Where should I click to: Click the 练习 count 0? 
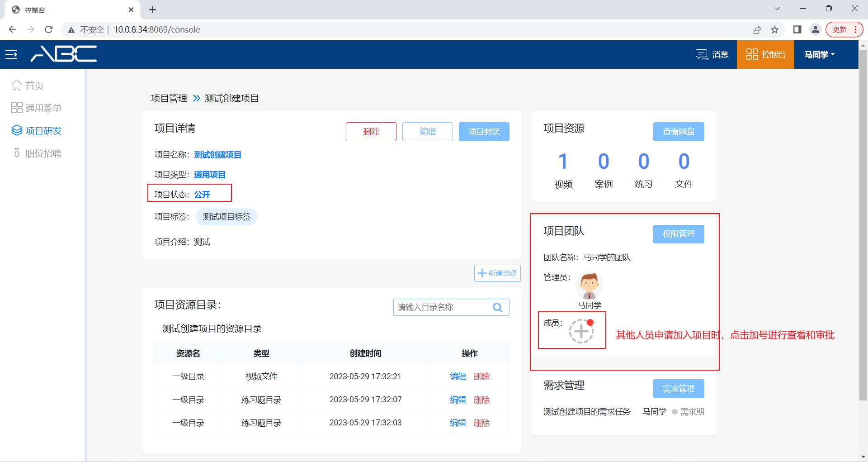(x=644, y=162)
